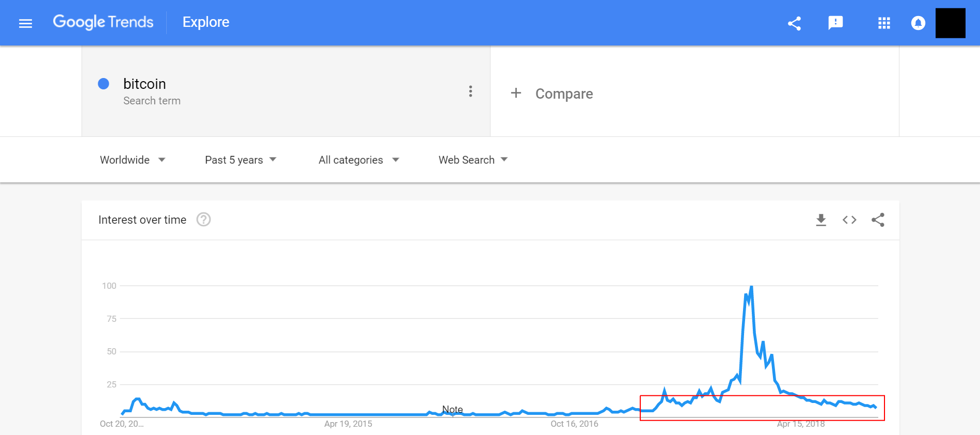The width and height of the screenshot is (980, 435).
Task: Open bitcoin term options menu
Action: [470, 91]
